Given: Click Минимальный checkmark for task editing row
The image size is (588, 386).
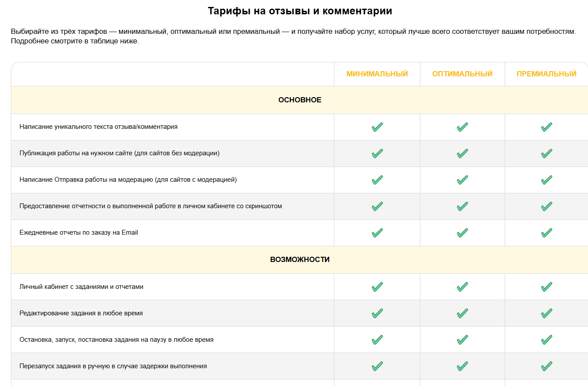Looking at the screenshot, I should (x=377, y=314).
